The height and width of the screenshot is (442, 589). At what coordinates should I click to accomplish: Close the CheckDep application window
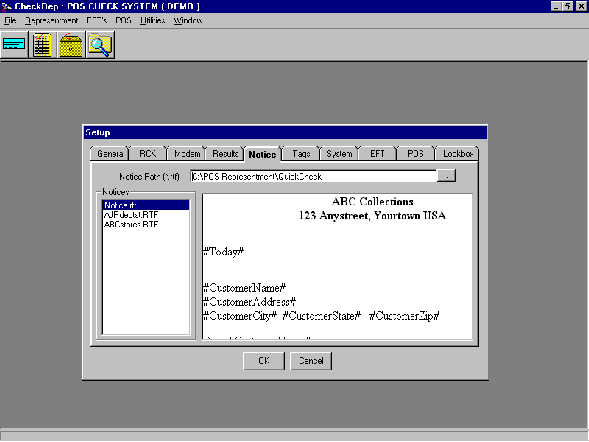tap(581, 6)
